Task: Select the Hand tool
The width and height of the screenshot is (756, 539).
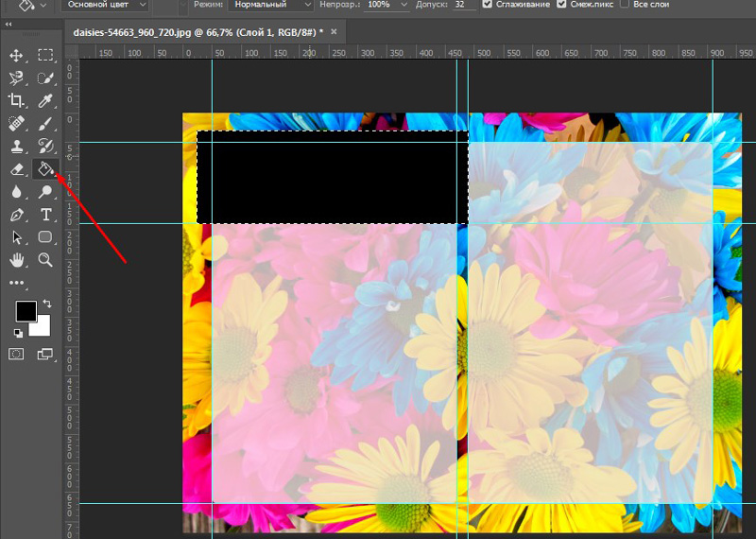Action: click(16, 259)
